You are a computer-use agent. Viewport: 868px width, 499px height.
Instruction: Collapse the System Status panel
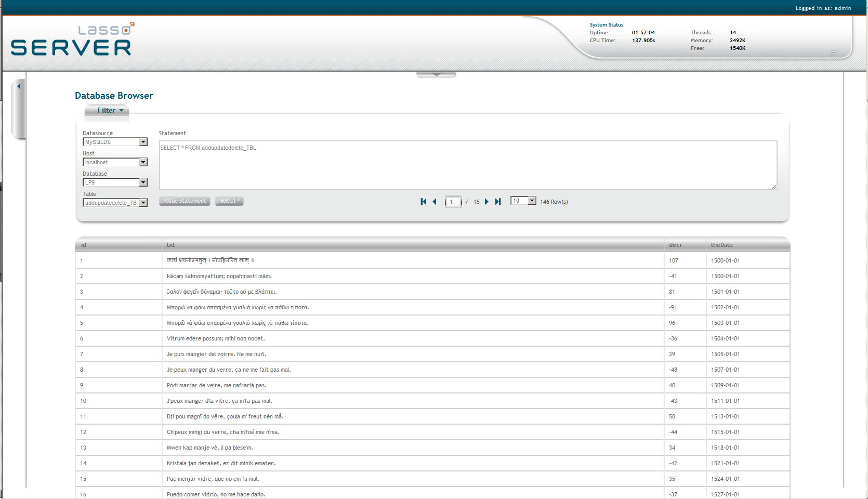pos(833,52)
